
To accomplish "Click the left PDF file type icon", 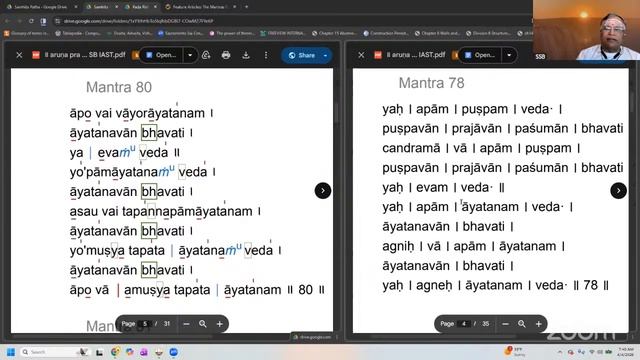I will 36,55.
